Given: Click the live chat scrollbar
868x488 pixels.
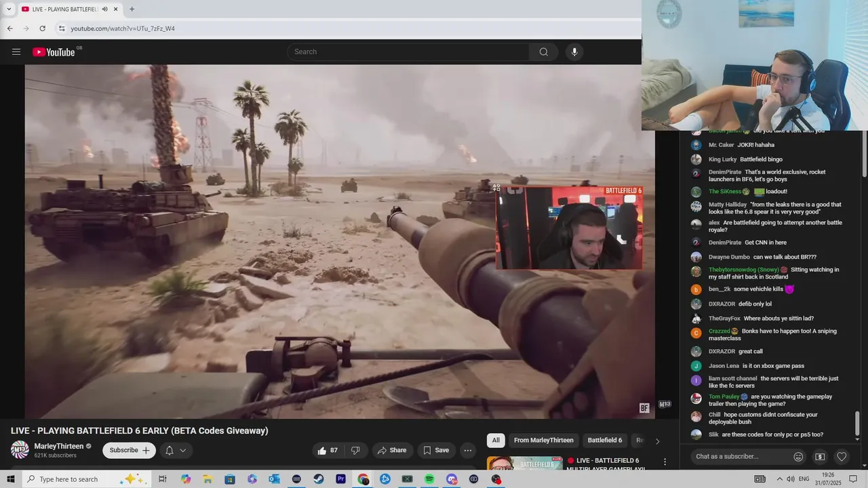Looking at the screenshot, I should (859, 424).
